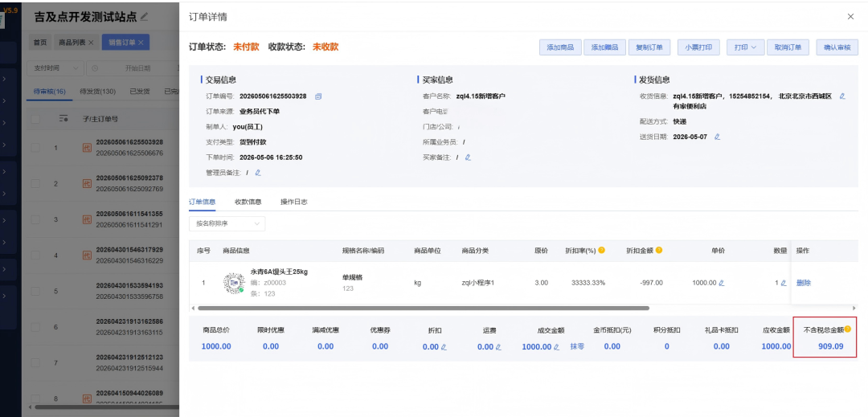Edit the 运费 pencil icon
Viewport: 868px width, 417px height.
498,347
